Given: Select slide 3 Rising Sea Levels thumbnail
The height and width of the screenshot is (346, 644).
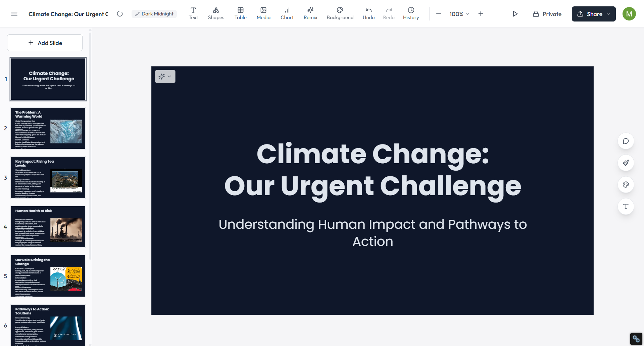Looking at the screenshot, I should [48, 177].
